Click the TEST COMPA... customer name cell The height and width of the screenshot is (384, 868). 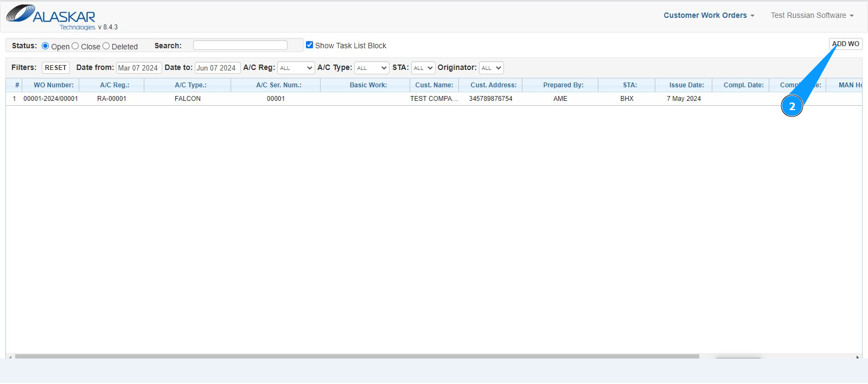[x=434, y=99]
